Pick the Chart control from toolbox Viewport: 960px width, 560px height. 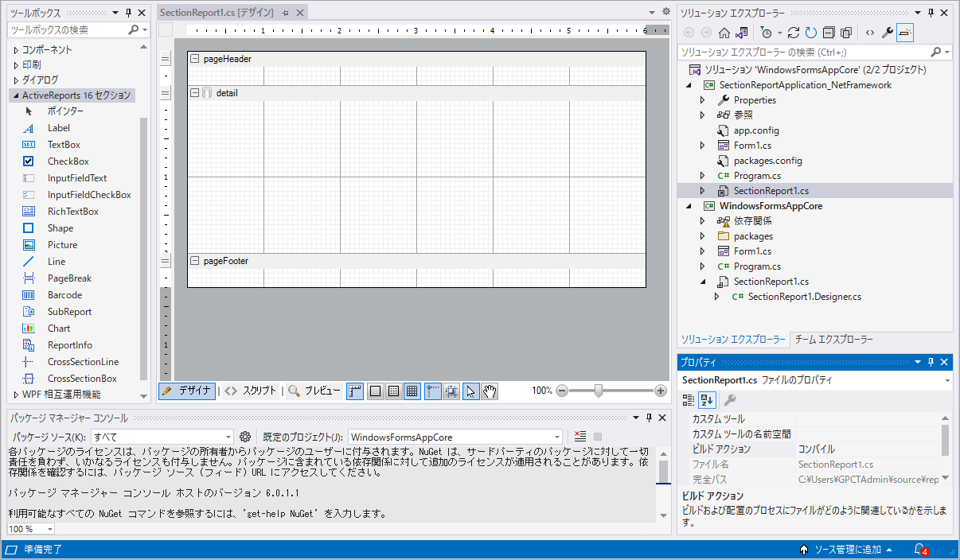58,329
